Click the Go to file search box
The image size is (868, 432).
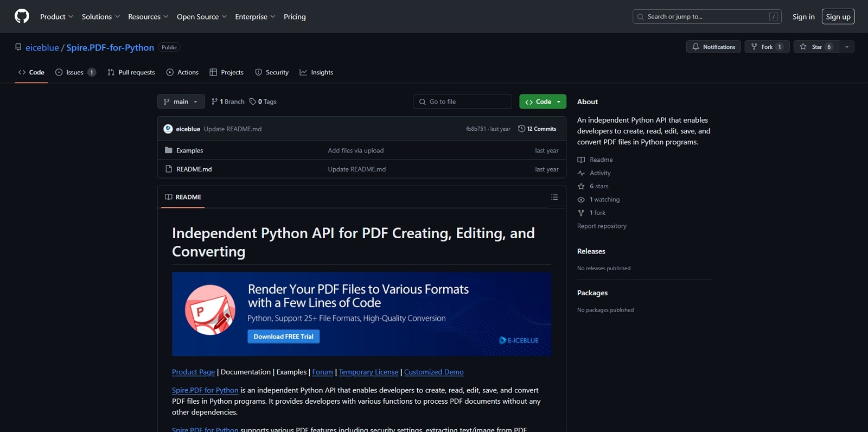(x=462, y=101)
